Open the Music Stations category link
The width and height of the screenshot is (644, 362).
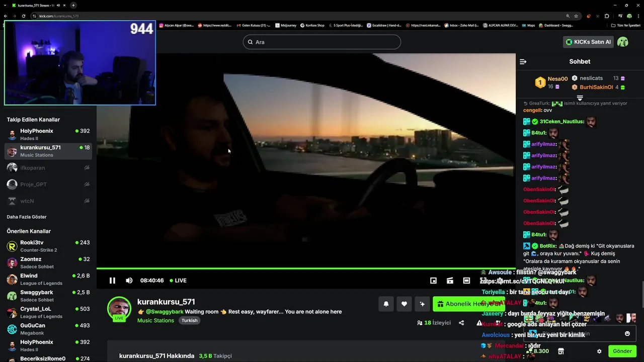(155, 320)
